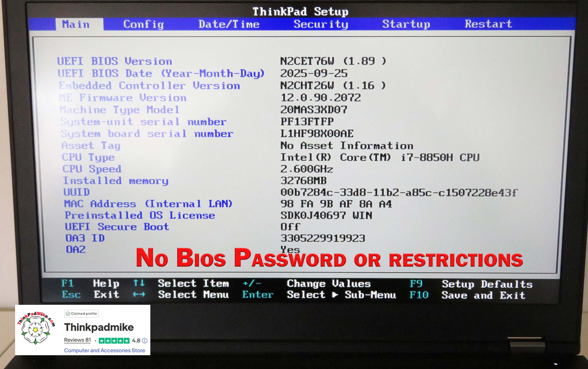Viewport: 588px width, 369px height.
Task: Click the OA3 ID label
Action: click(85, 238)
